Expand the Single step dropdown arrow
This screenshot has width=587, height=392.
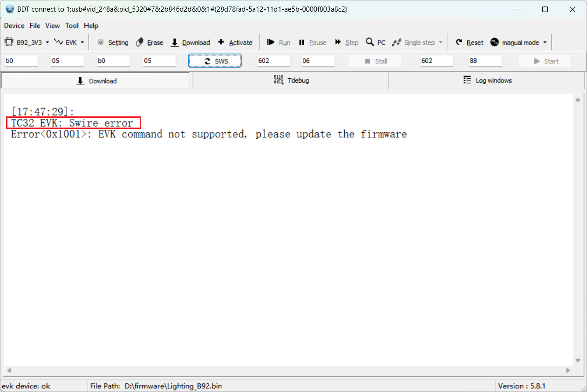tap(441, 42)
